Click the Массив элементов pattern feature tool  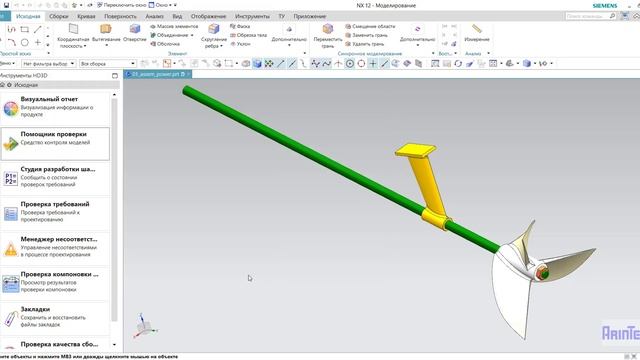[174, 26]
